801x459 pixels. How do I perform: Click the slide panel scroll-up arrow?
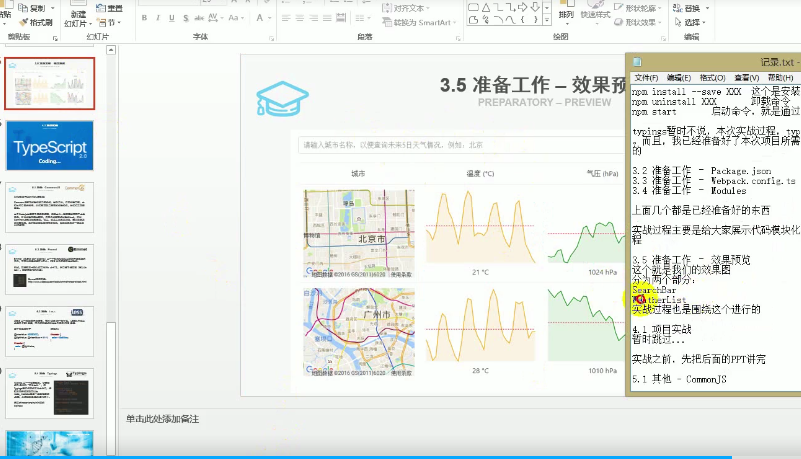click(x=111, y=50)
